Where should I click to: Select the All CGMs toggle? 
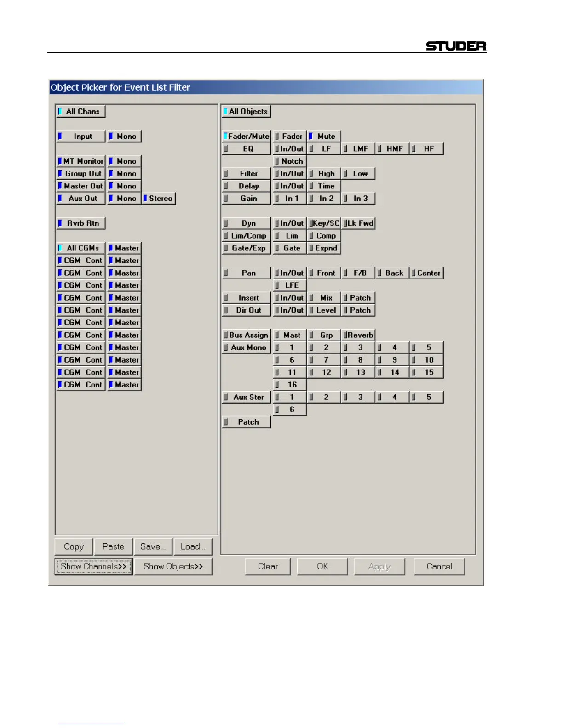coord(81,248)
